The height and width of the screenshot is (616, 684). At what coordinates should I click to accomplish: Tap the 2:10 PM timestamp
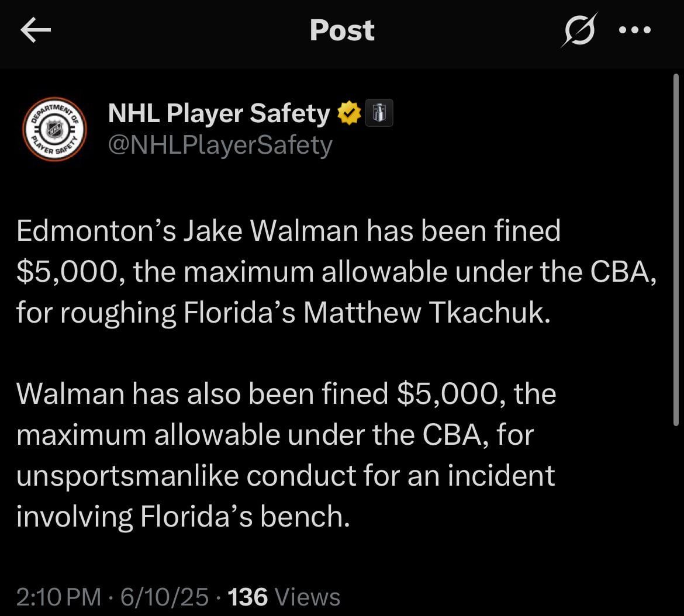pyautogui.click(x=58, y=597)
